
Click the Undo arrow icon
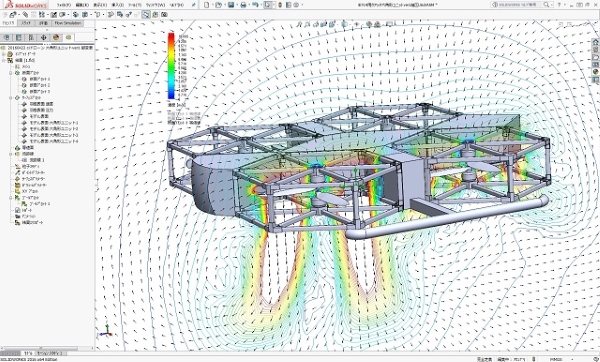point(255,5)
